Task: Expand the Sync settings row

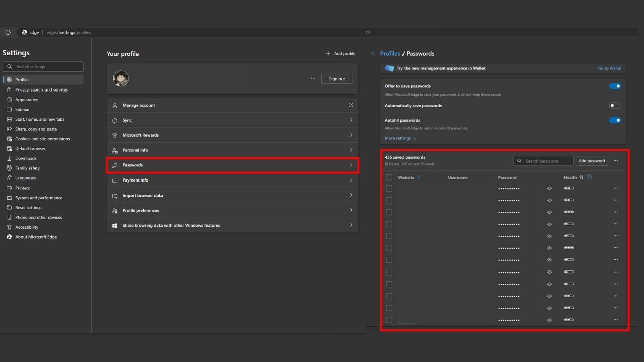Action: (232, 120)
